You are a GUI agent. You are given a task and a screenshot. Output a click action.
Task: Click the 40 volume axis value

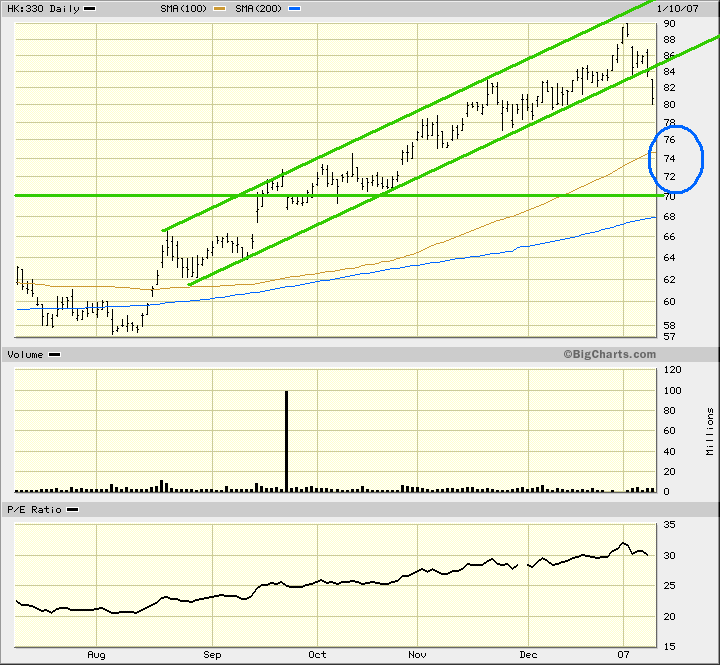tap(669, 451)
